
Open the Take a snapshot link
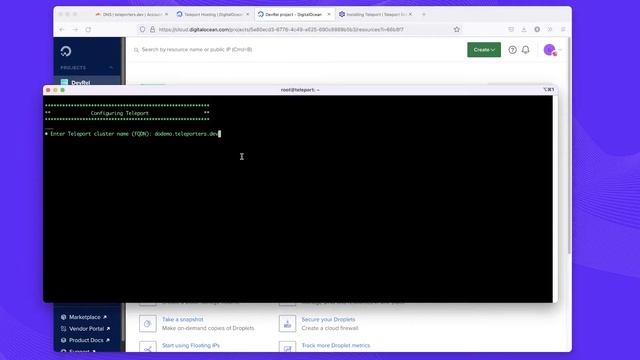pos(182,319)
